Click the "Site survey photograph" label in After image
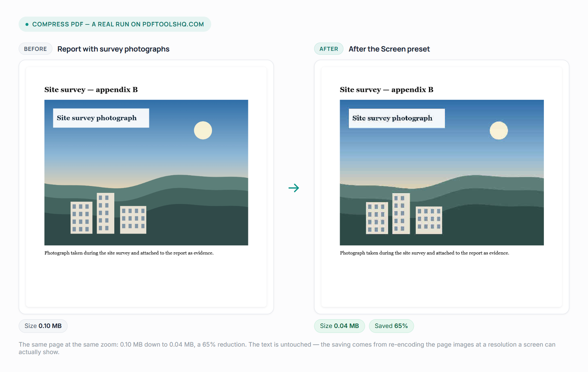This screenshot has width=588, height=372. pos(397,118)
